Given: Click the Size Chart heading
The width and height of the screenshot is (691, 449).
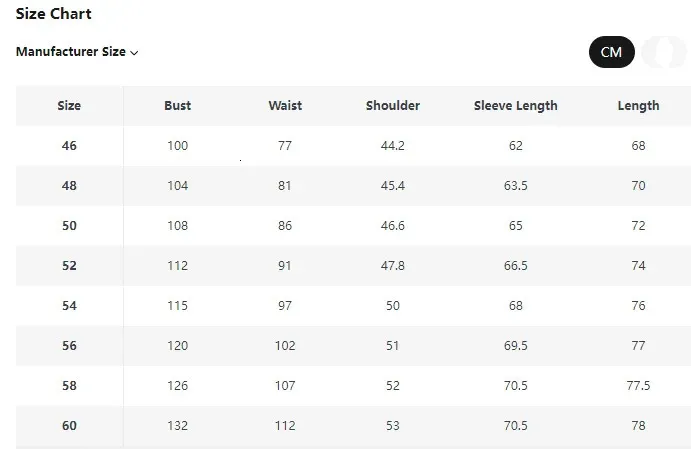Looking at the screenshot, I should pyautogui.click(x=53, y=14).
